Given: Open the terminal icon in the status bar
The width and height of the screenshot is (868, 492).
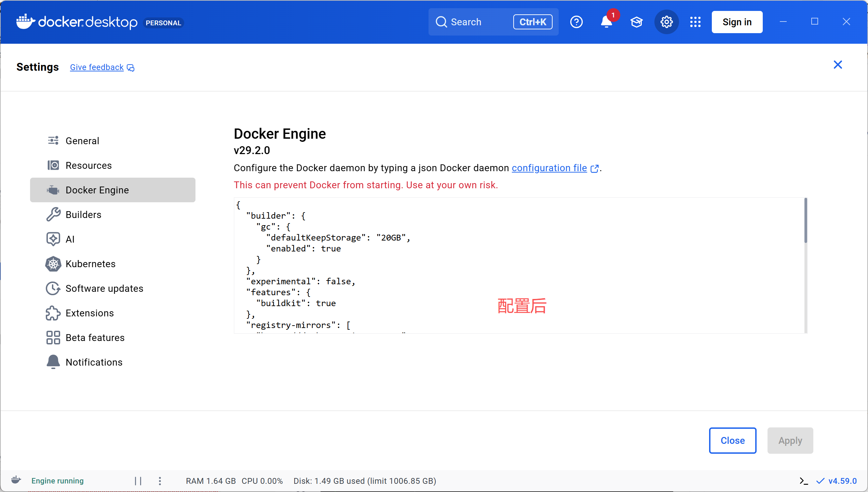Looking at the screenshot, I should click(803, 481).
